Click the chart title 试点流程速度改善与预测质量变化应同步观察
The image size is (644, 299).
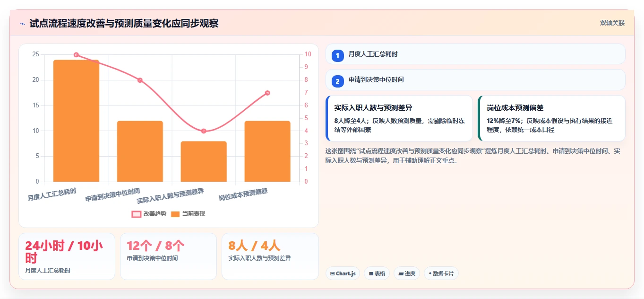pos(124,24)
